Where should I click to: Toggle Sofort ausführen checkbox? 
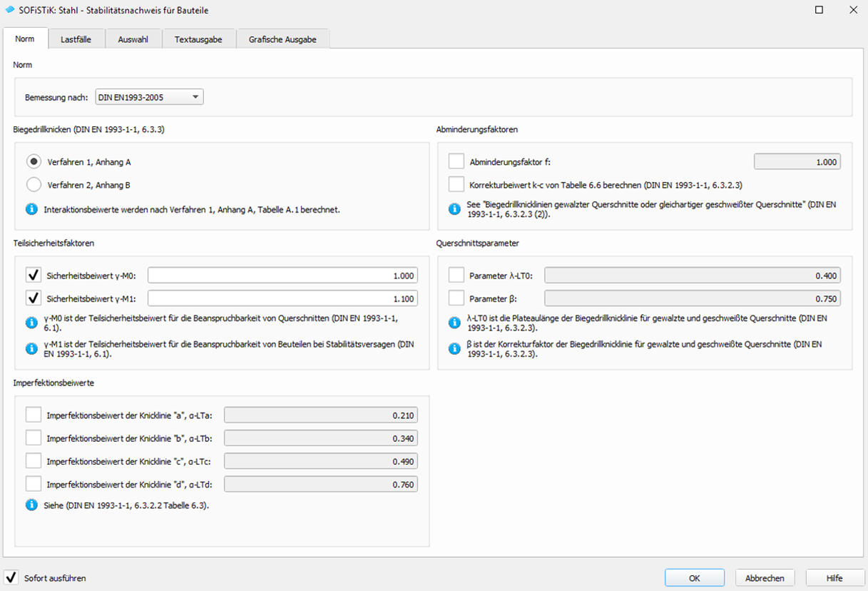click(11, 577)
